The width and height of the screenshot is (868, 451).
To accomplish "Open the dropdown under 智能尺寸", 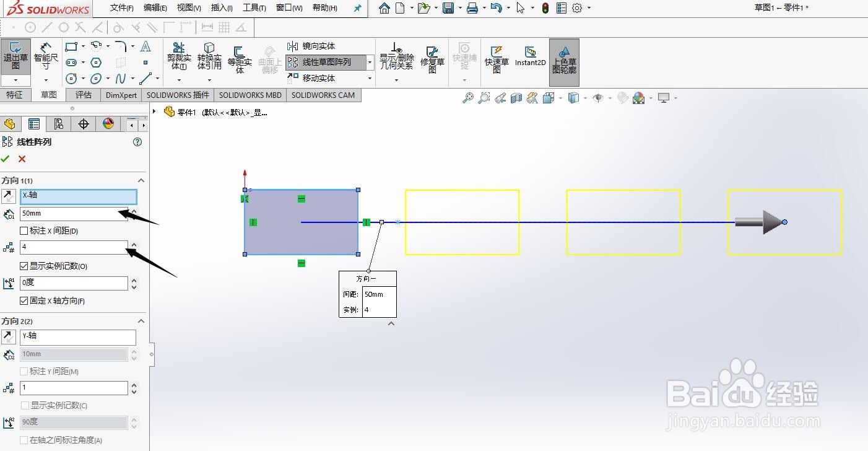I will (x=46, y=81).
